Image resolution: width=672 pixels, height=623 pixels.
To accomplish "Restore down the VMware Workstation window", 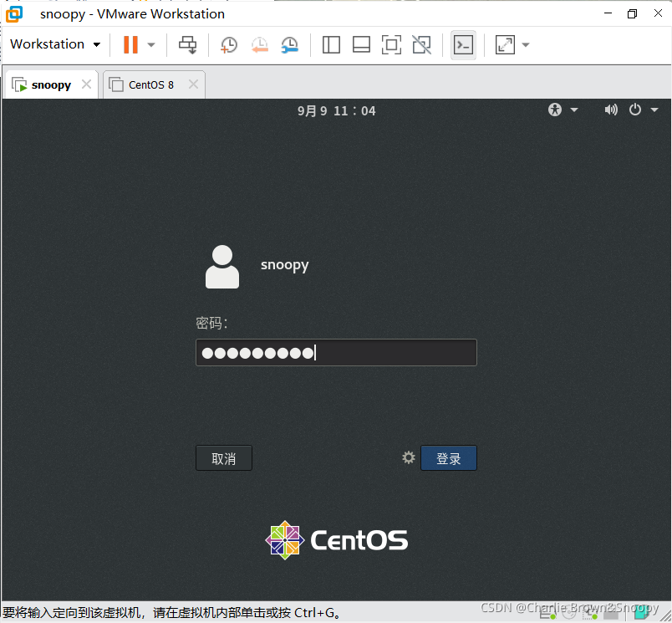I will (x=632, y=13).
